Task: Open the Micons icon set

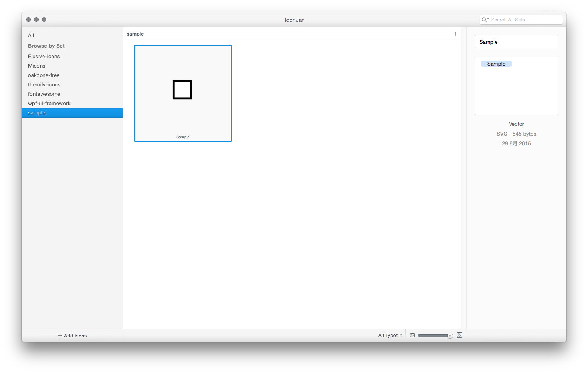Action: pos(37,66)
